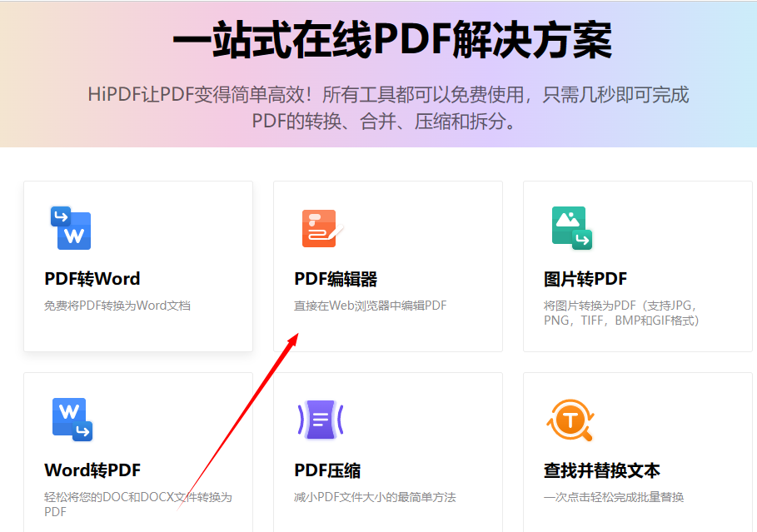Click the 一站式在线PDF解决方案 page heading
Image resolution: width=757 pixels, height=532 pixels.
[378, 39]
